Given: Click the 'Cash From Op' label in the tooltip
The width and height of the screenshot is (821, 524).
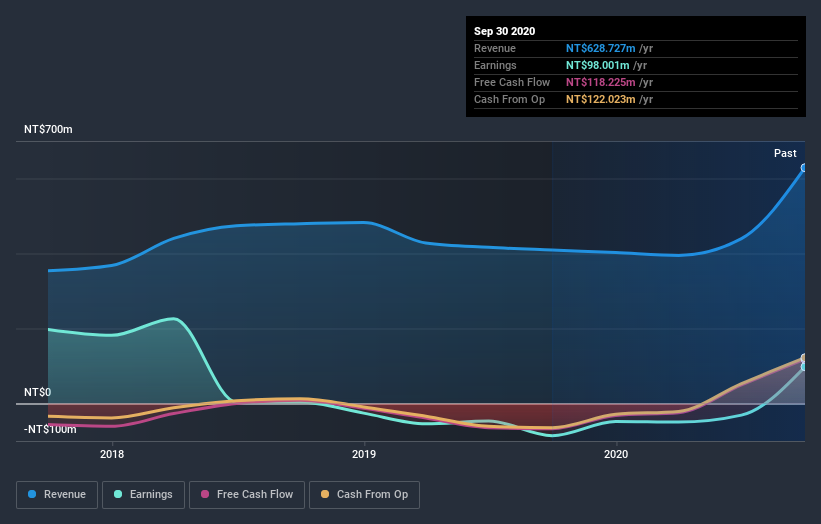Looking at the screenshot, I should click(x=509, y=99).
